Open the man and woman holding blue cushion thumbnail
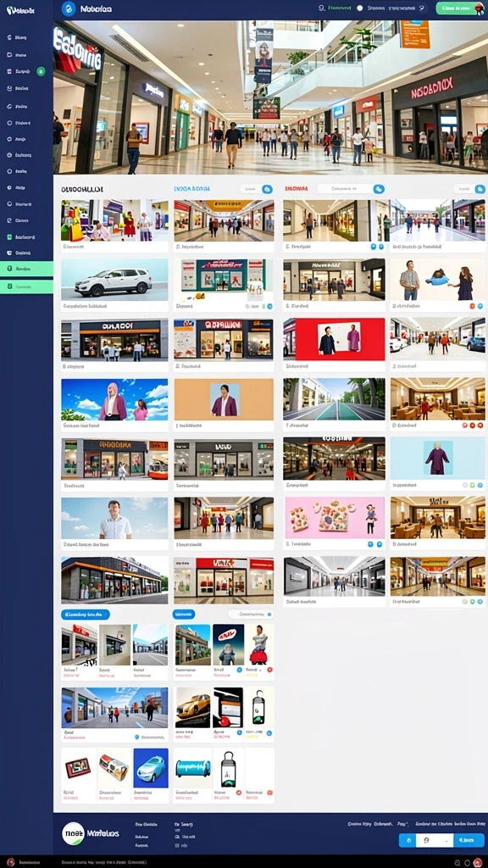This screenshot has height=868, width=488. (438, 280)
